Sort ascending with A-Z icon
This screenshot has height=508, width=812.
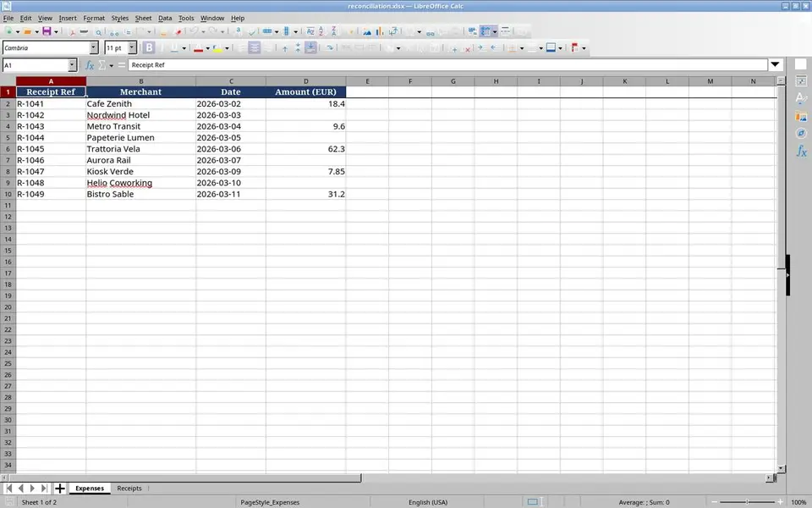coord(321,31)
